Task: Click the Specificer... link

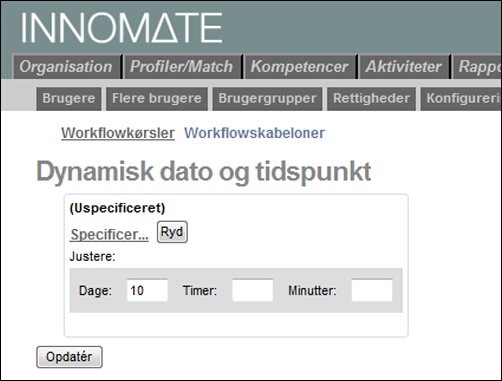Action: [x=109, y=234]
